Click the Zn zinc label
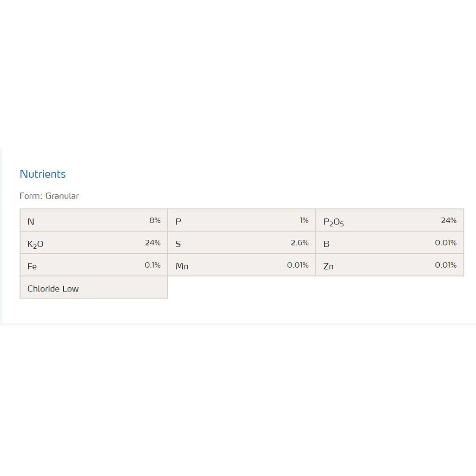Screen dimensions: 476x476 coord(329,266)
